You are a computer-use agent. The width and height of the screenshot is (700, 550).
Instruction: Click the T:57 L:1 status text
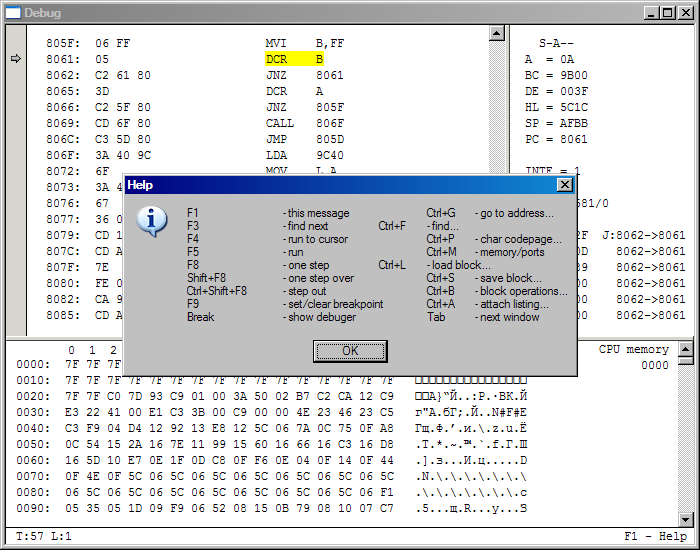tap(43, 536)
